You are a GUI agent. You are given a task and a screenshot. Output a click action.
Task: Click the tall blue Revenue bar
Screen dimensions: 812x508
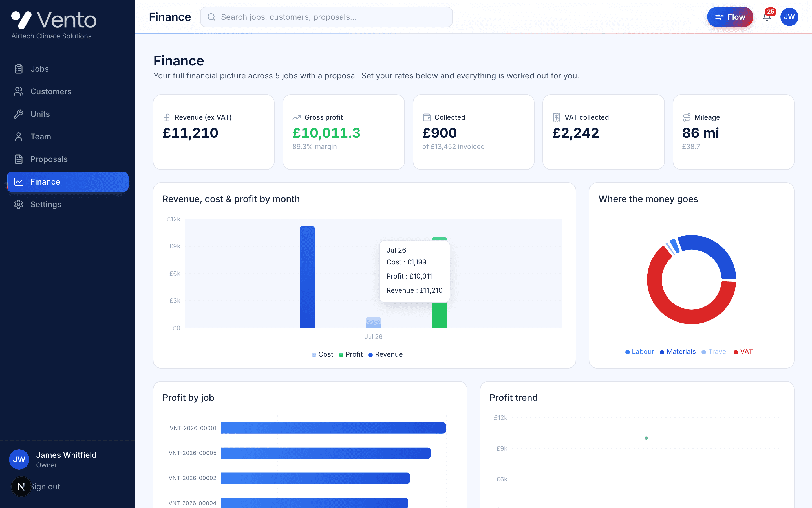307,277
